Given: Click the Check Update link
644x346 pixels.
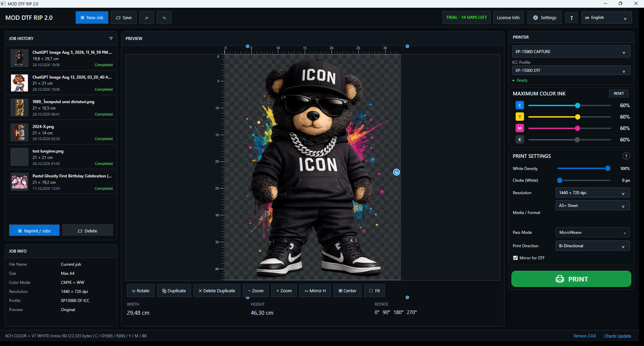Looking at the screenshot, I should pyautogui.click(x=617, y=336).
